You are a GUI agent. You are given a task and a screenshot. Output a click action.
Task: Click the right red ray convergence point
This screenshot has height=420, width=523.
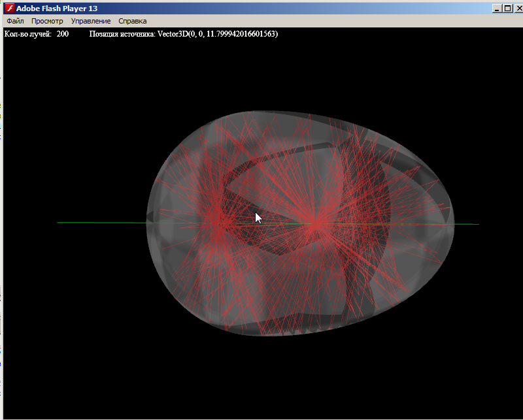pos(316,224)
